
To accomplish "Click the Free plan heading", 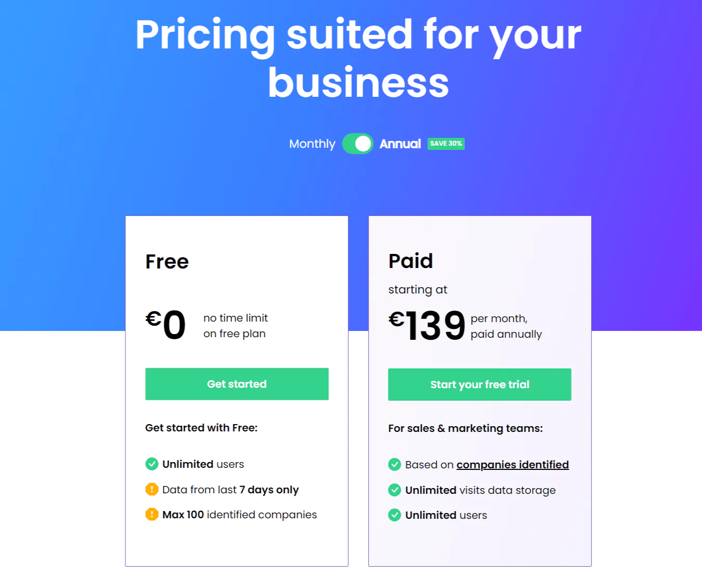I will click(x=167, y=262).
